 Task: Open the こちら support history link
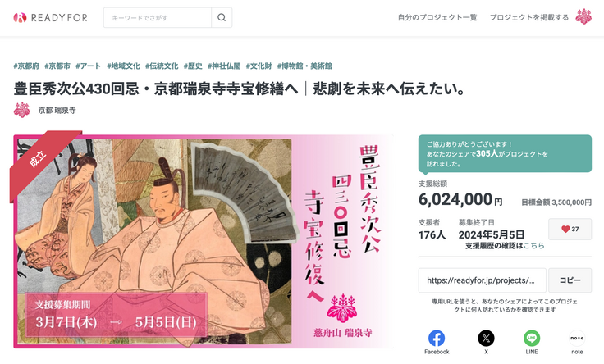coord(533,245)
